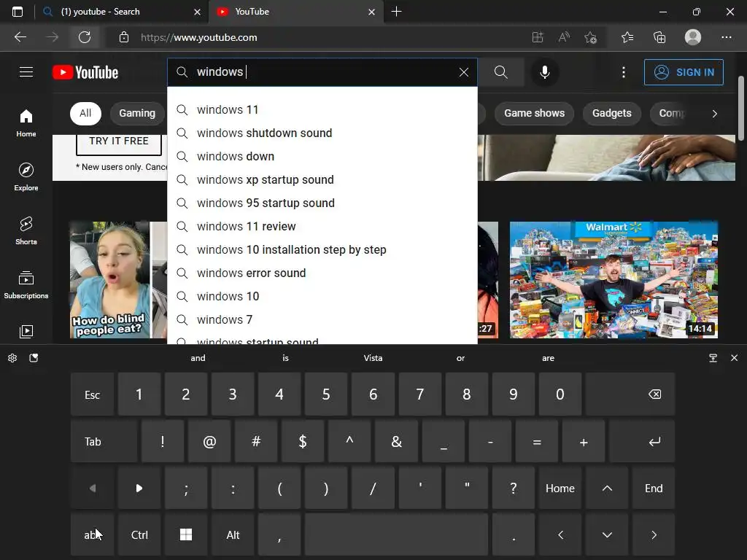The image size is (747, 560).
Task: Open the Apps available icon in address bar
Action: pos(538,37)
